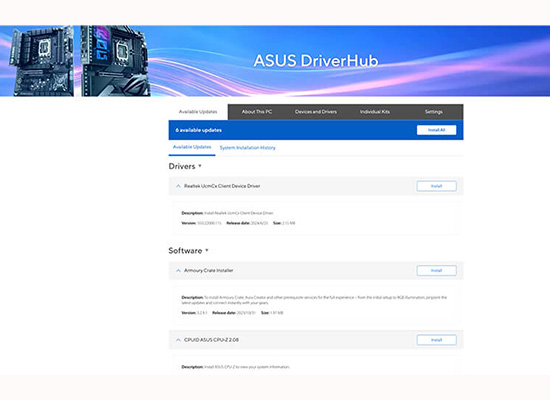Collapse CPUID ASUS CPU-Z 2.08 chevron
The width and height of the screenshot is (550, 400).
click(x=178, y=340)
